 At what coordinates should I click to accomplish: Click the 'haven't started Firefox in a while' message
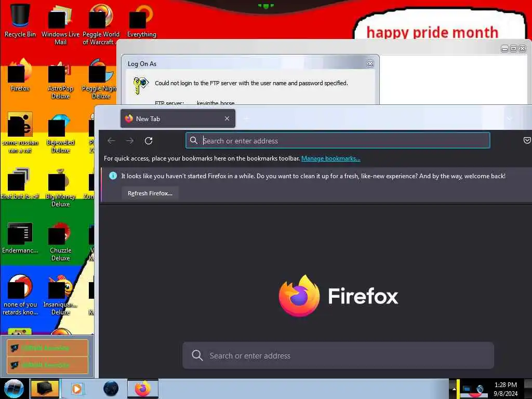point(313,176)
